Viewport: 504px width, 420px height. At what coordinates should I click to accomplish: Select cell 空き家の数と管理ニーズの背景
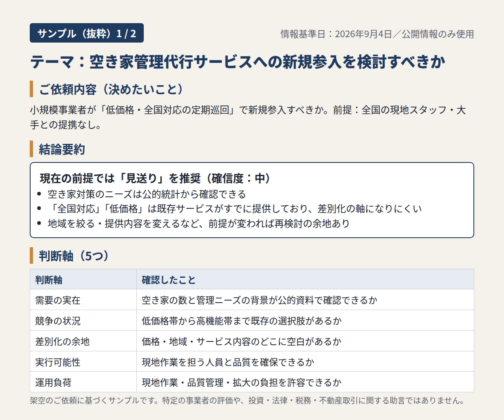pos(305,300)
